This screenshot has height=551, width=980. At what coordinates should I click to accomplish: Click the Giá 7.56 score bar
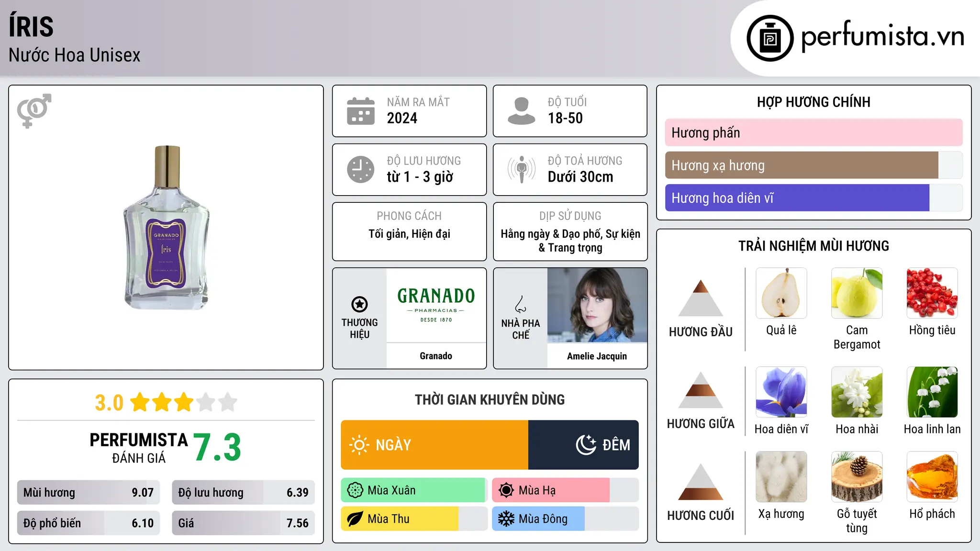[x=244, y=523]
